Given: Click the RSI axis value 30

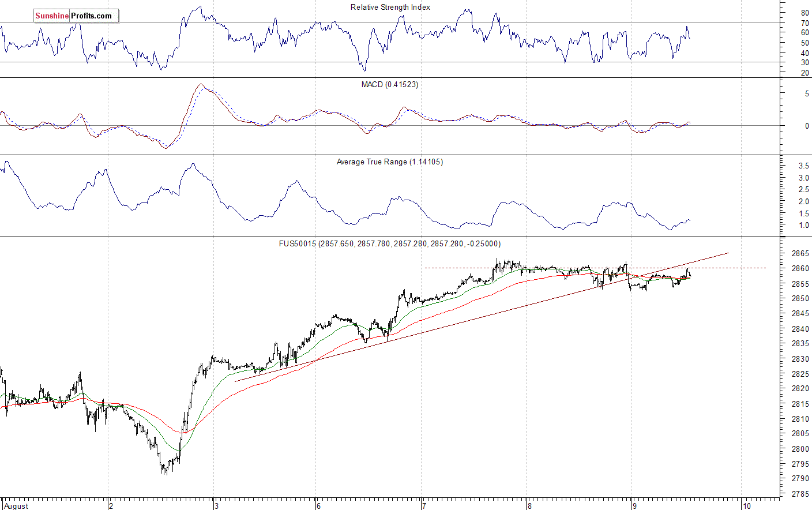Looking at the screenshot, I should coord(805,63).
